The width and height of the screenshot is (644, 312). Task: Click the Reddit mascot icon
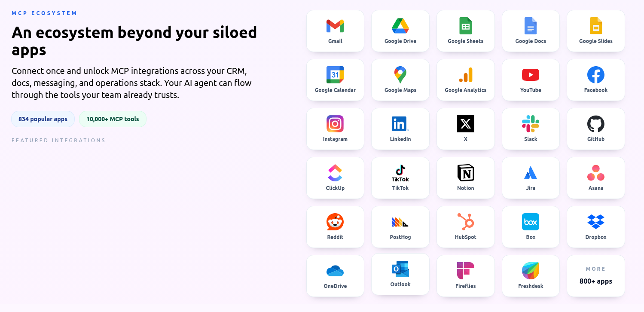click(x=335, y=222)
